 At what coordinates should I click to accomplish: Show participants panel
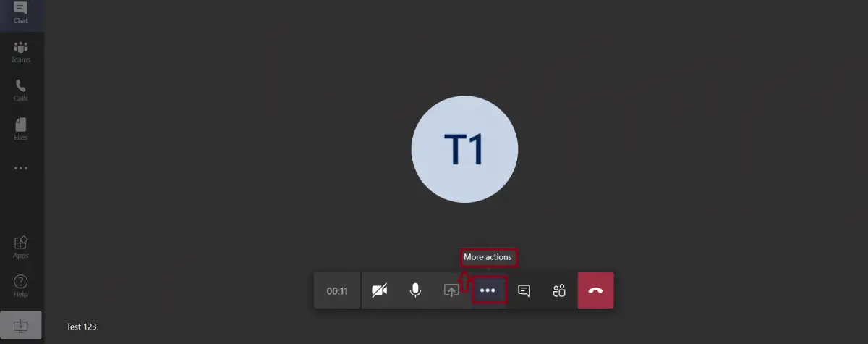pos(559,290)
